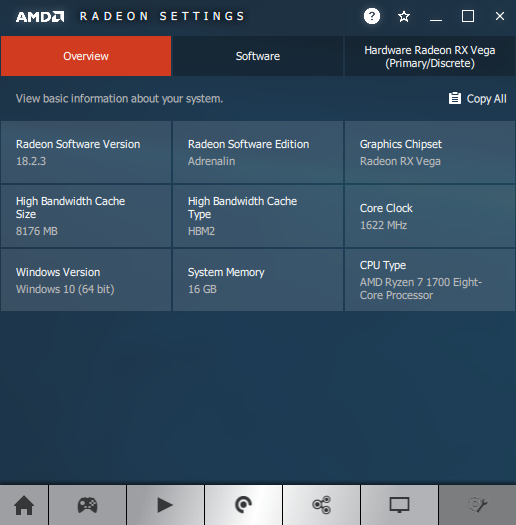516x525 pixels.
Task: Click the RADEON SETTINGS title text
Action: click(x=162, y=16)
